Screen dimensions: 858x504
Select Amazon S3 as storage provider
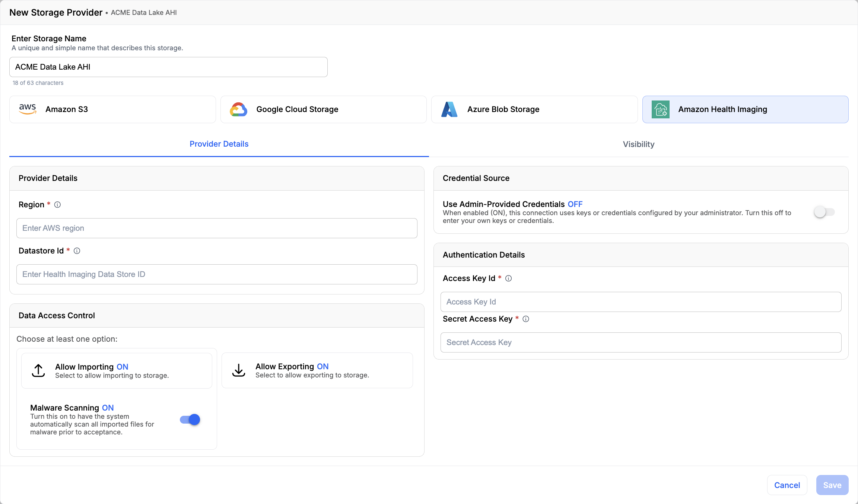coord(112,109)
